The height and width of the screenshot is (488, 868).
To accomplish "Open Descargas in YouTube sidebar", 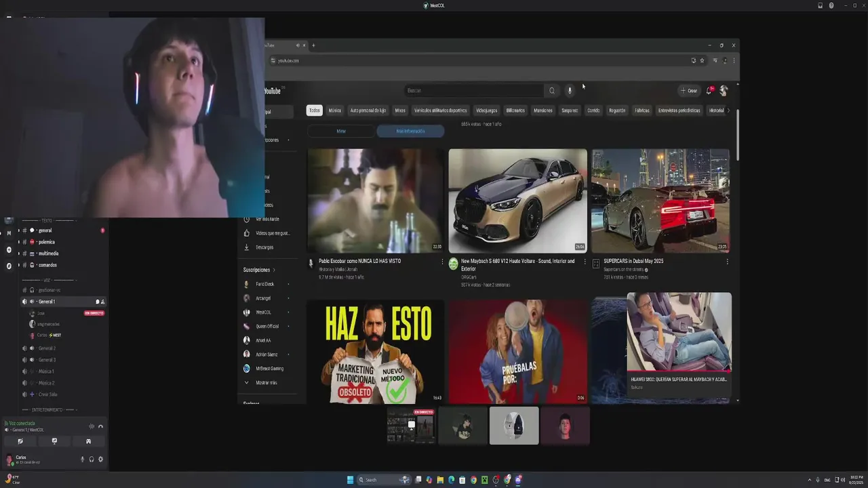I will [x=264, y=247].
